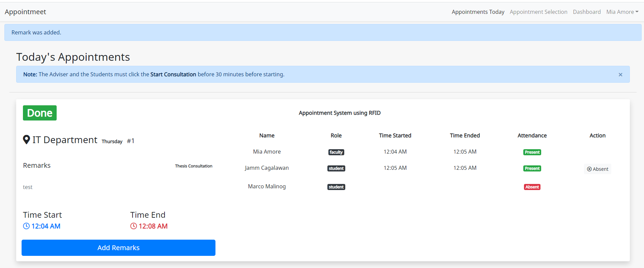
Task: Click Jamm Cagalawan's Present attendance badge
Action: click(532, 168)
